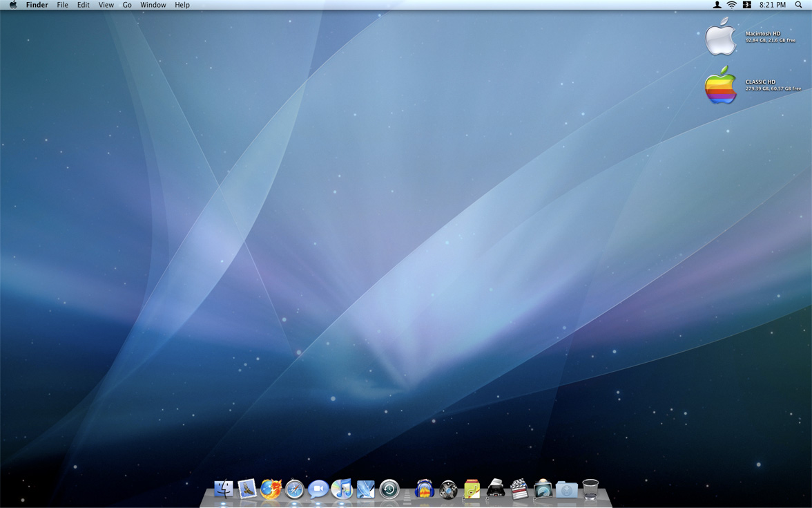The height and width of the screenshot is (508, 812).
Task: Open the yellow-green document icon in Dock
Action: (x=472, y=489)
